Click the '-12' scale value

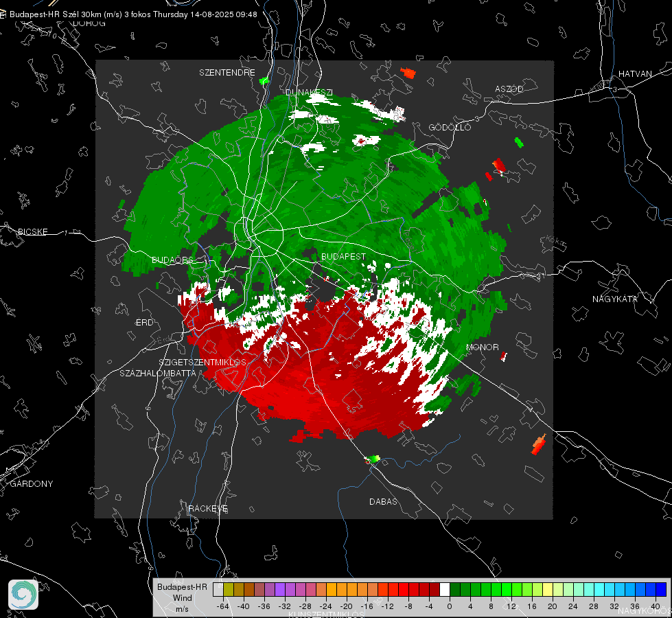point(387,606)
